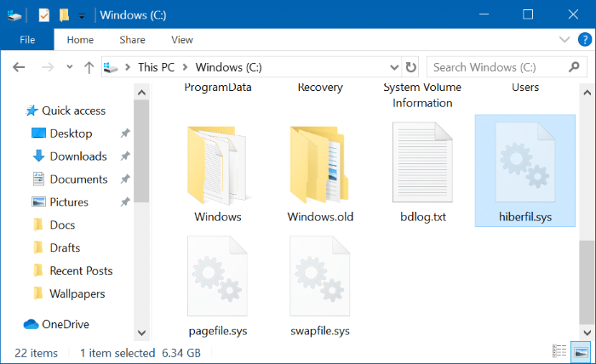Open the Drafts folder in navigation pane

(65, 247)
